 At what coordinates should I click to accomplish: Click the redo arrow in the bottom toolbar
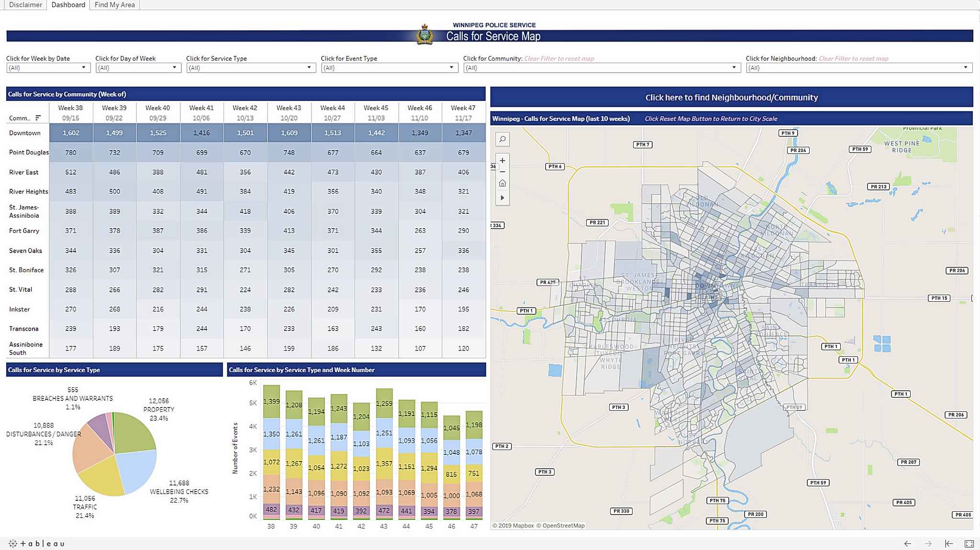pyautogui.click(x=927, y=544)
